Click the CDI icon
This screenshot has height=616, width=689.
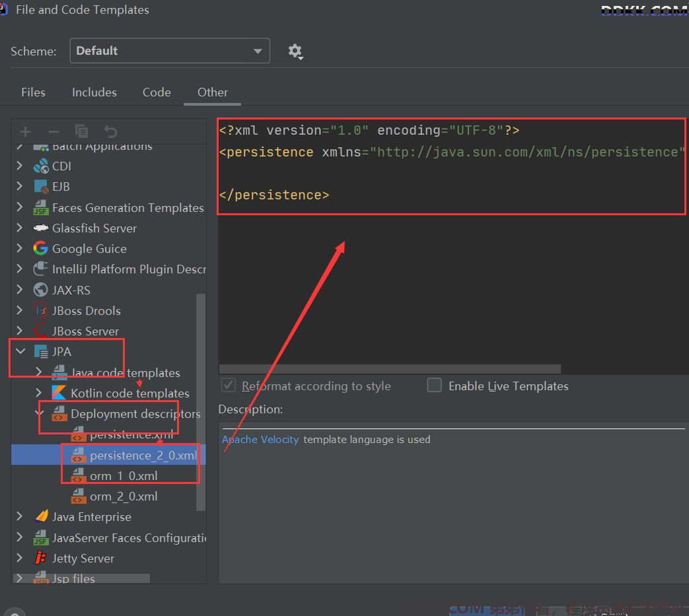(x=41, y=166)
